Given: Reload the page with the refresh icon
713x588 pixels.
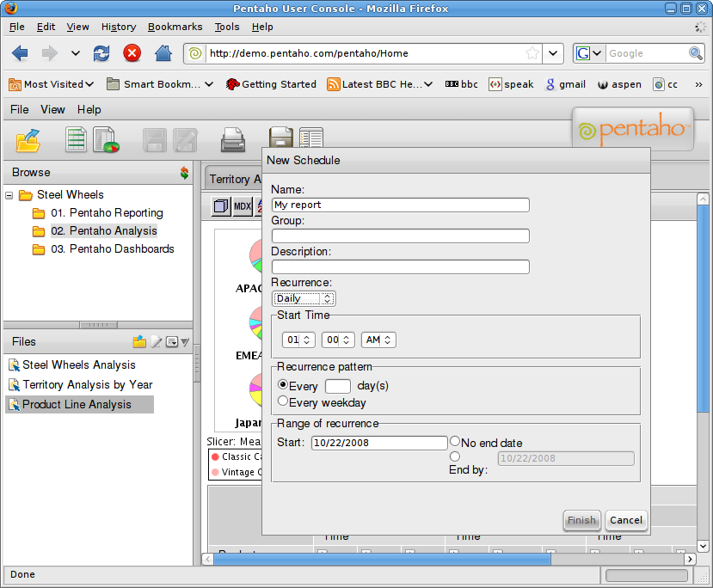Looking at the screenshot, I should click(x=101, y=53).
